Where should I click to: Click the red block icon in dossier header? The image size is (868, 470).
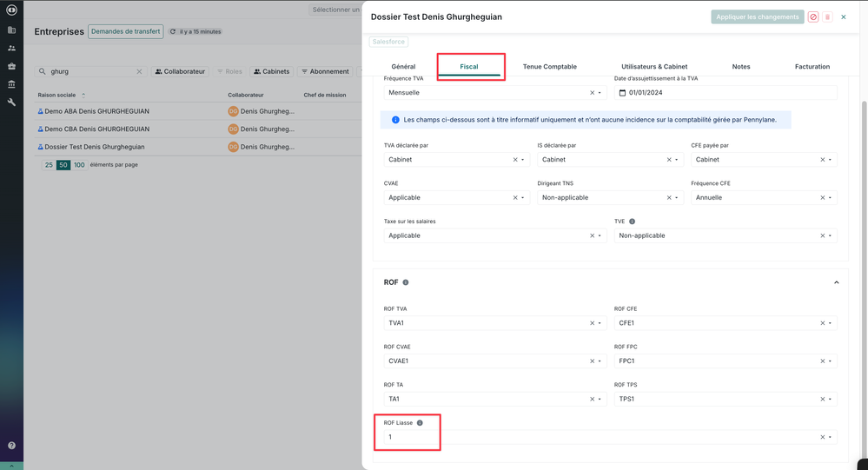[x=813, y=17]
